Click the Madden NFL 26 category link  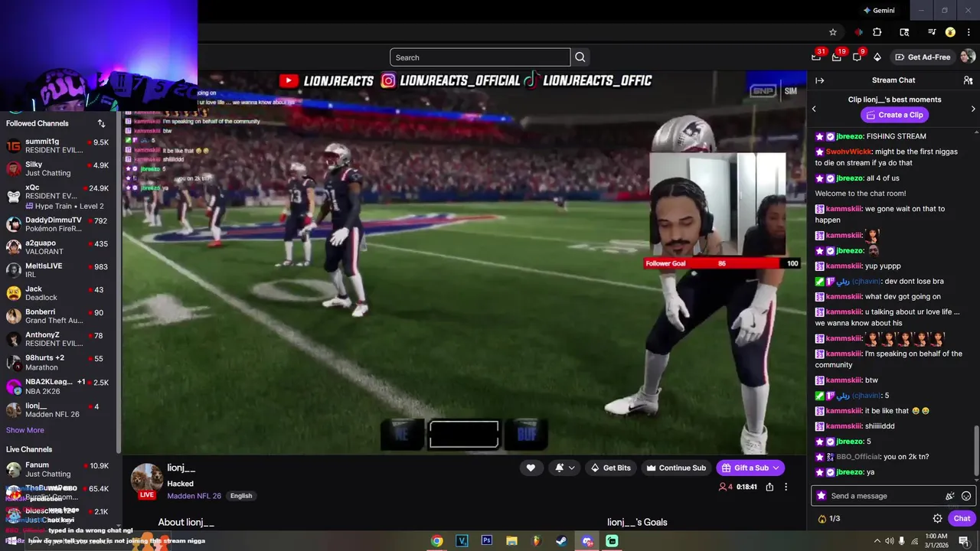click(x=194, y=496)
